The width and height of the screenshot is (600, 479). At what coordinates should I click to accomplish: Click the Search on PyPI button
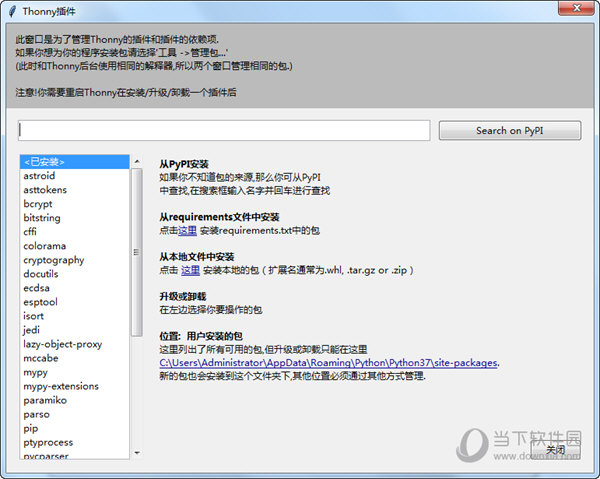(510, 130)
